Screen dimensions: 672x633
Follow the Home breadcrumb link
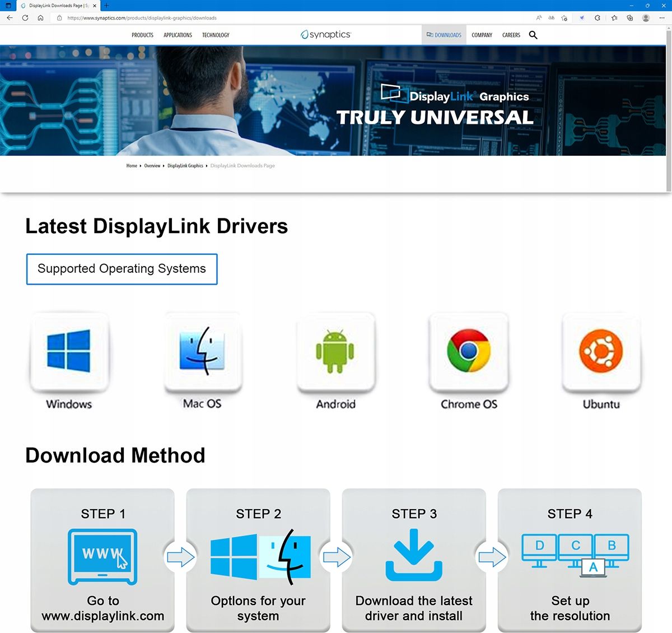[x=132, y=166]
